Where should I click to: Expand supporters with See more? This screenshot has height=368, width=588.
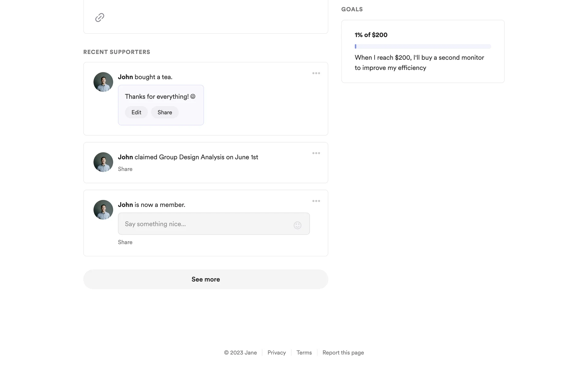pyautogui.click(x=205, y=279)
